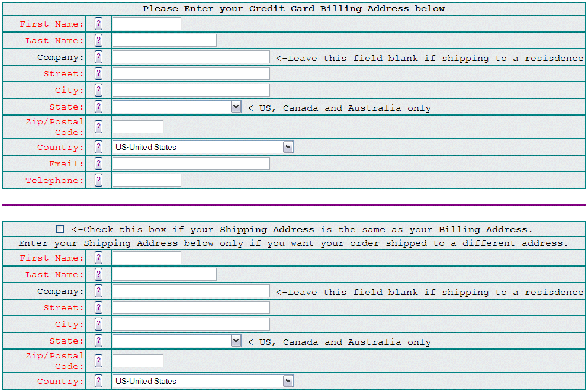Viewport: 588px width, 391px height.
Task: Open the help icon next to Email
Action: 99,164
